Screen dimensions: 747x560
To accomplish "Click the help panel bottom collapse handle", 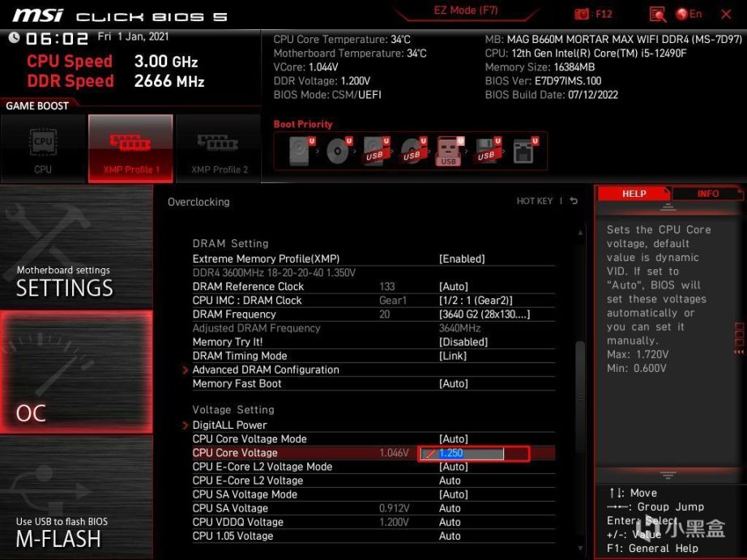I will click(668, 475).
